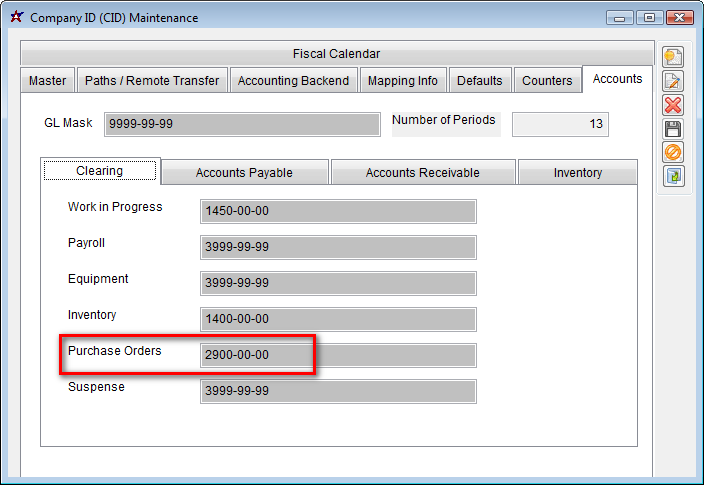Switch to the Fiscal Calendar tab
Image resolution: width=704 pixels, height=485 pixels.
click(336, 54)
